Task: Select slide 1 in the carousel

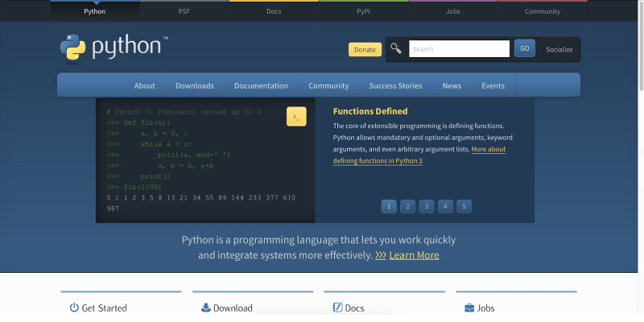Action: [x=389, y=207]
